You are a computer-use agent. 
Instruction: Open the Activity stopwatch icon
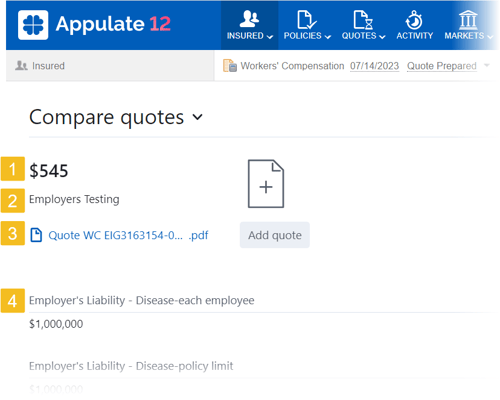tap(414, 20)
